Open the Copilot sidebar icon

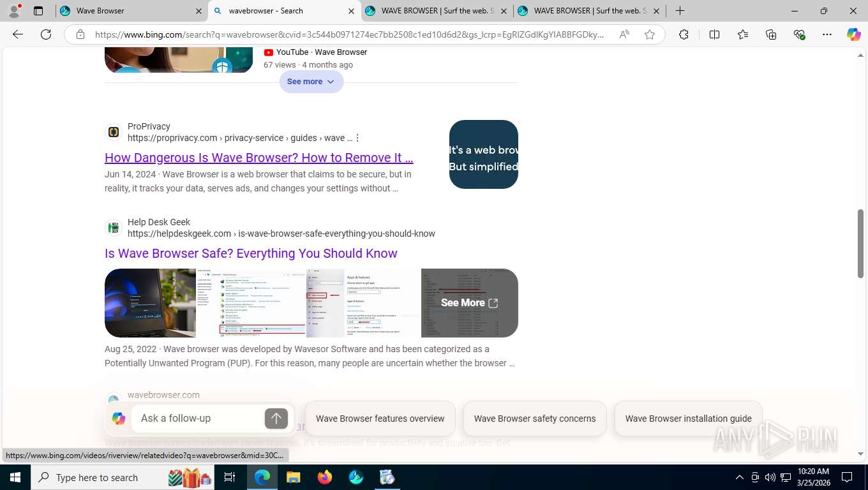(854, 34)
